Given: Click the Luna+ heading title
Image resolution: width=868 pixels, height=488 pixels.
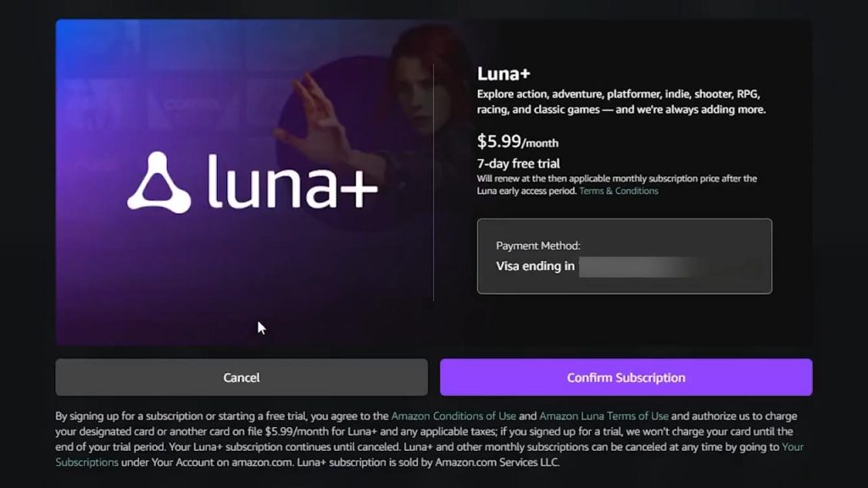Looking at the screenshot, I should click(504, 74).
